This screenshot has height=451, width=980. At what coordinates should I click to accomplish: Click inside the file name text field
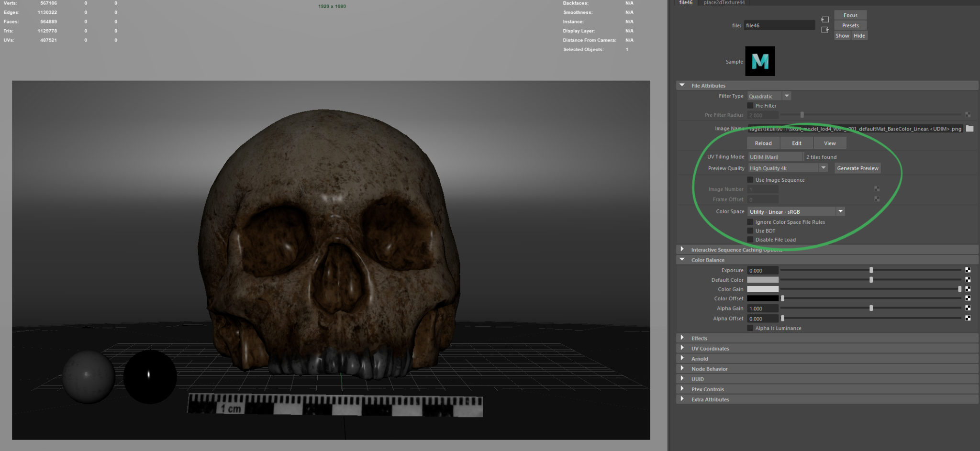pos(779,25)
